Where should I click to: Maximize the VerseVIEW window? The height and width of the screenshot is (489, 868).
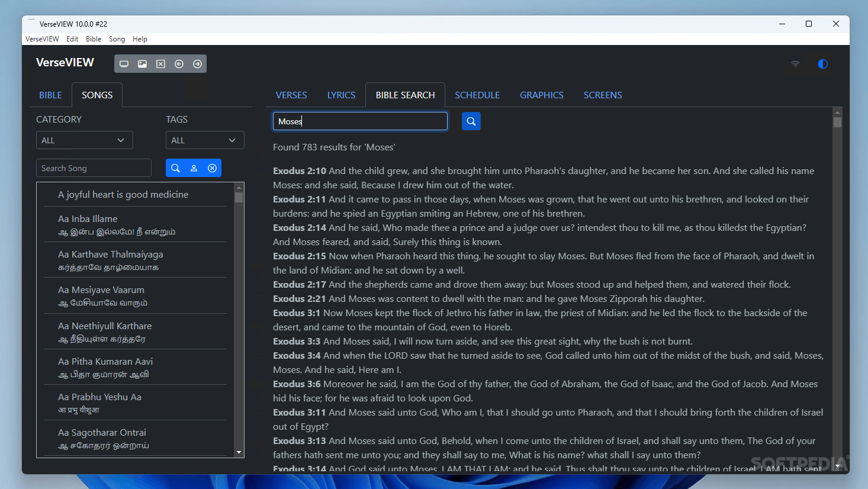pyautogui.click(x=809, y=24)
